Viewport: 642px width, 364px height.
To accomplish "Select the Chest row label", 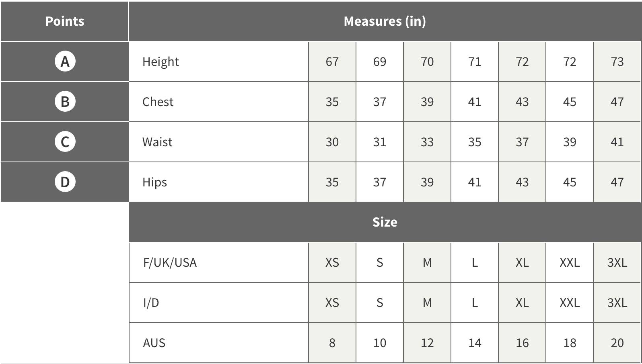I will [158, 102].
